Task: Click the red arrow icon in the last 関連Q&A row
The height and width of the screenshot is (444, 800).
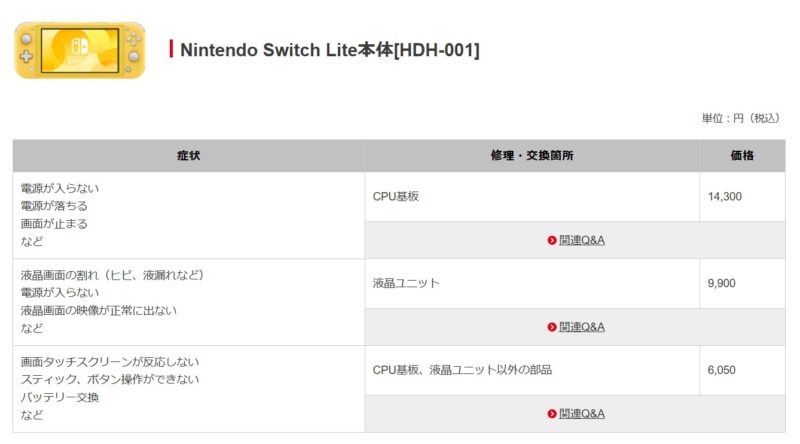Action: tap(552, 414)
